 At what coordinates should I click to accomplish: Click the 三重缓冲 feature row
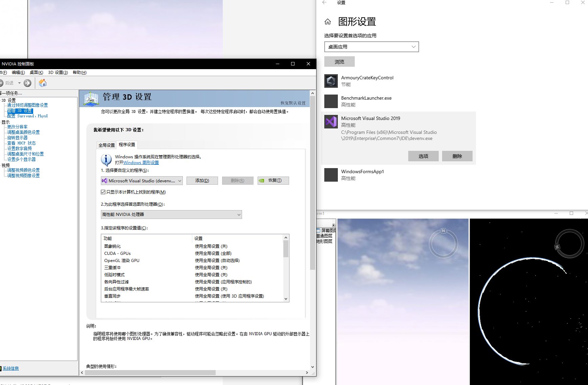coord(192,268)
